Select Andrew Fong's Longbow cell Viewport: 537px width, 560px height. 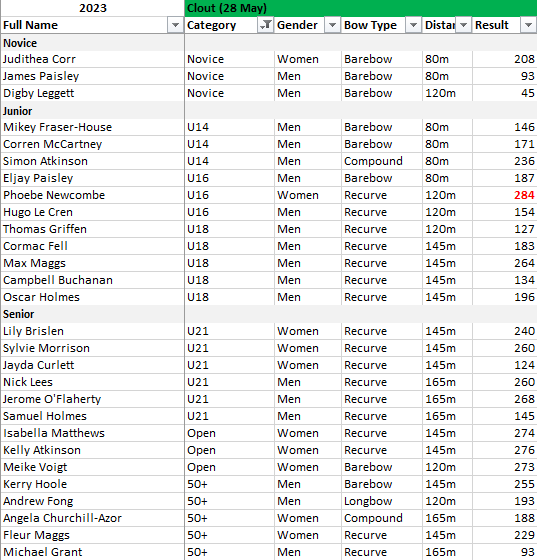(x=382, y=501)
